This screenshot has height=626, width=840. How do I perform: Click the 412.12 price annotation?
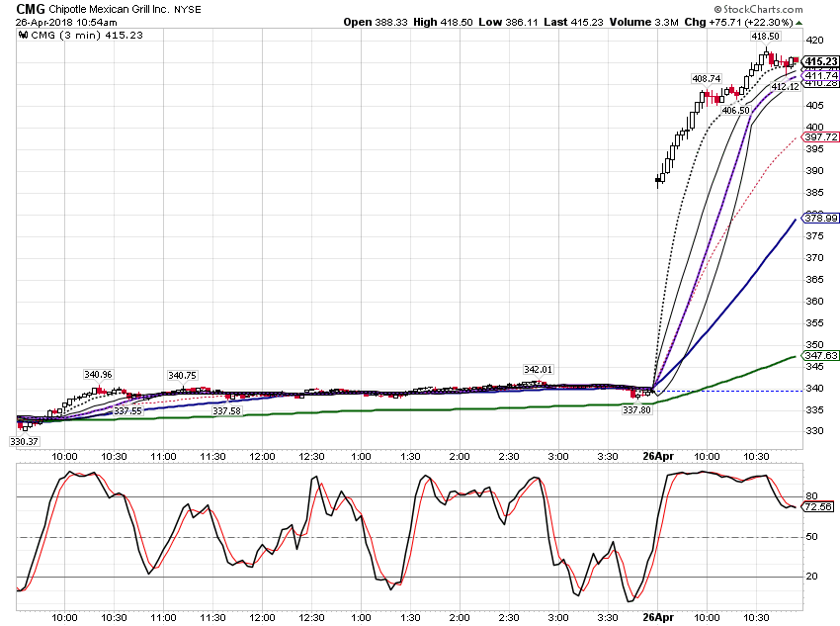click(785, 86)
